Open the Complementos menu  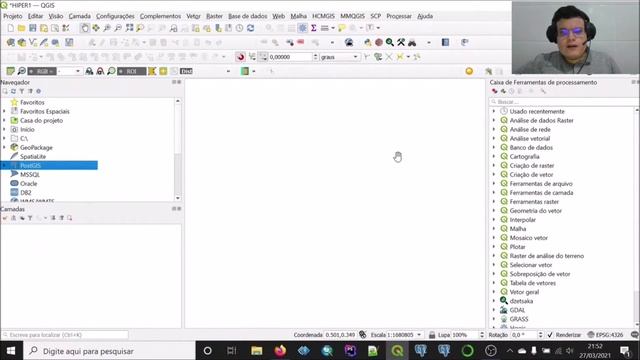(160, 16)
